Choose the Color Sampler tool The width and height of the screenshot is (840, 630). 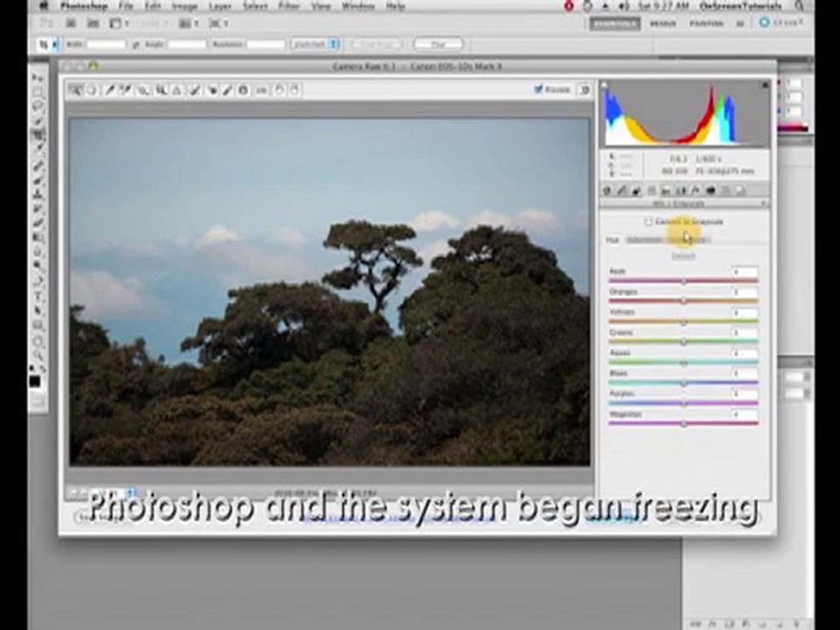(x=125, y=90)
